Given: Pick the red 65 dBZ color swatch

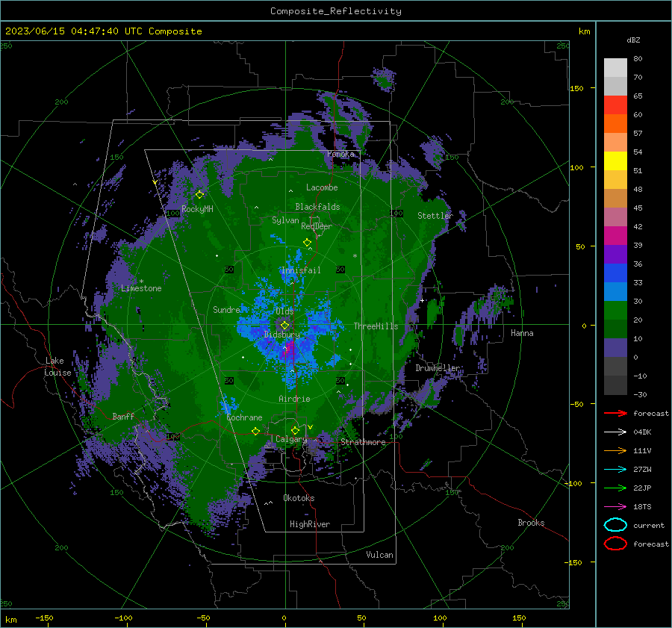Looking at the screenshot, I should [x=615, y=105].
